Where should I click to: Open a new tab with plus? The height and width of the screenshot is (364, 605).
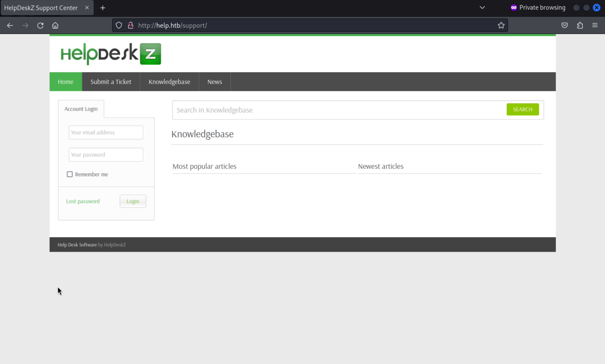pyautogui.click(x=103, y=8)
